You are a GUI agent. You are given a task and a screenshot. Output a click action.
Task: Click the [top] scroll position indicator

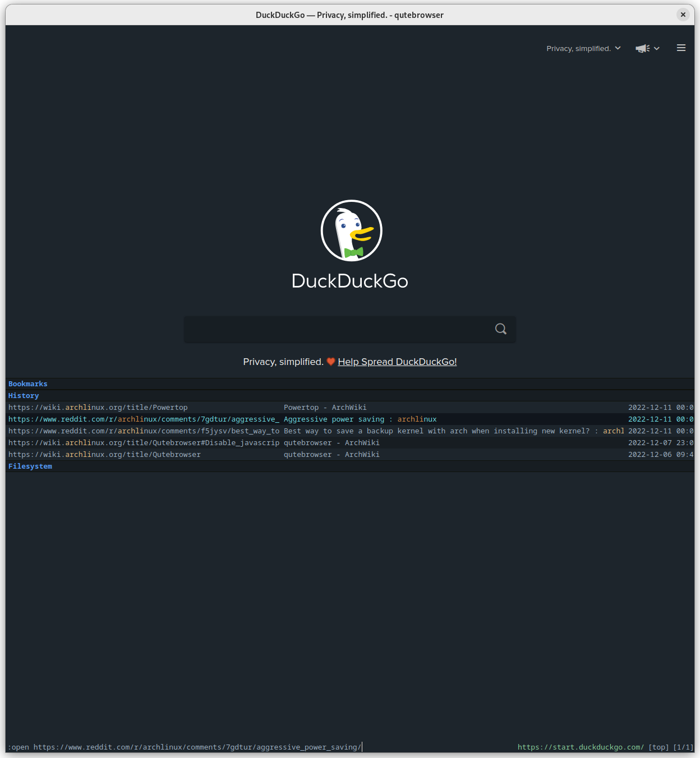658,747
